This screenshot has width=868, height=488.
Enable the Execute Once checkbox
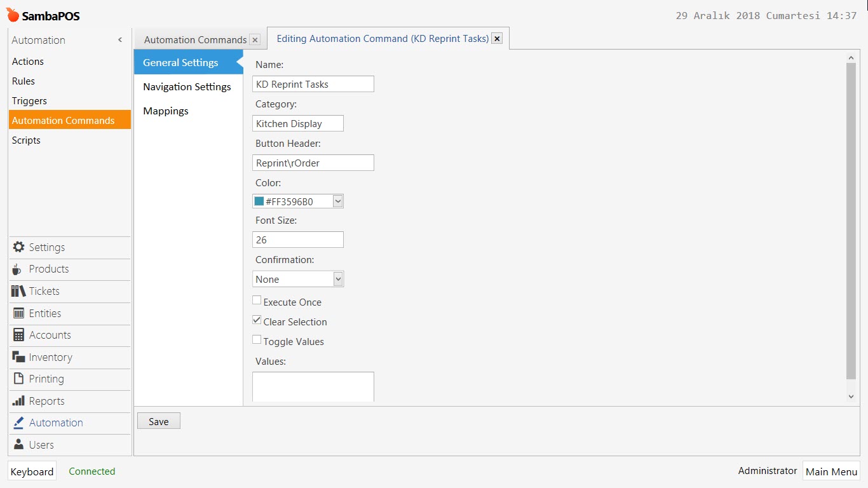tap(257, 301)
